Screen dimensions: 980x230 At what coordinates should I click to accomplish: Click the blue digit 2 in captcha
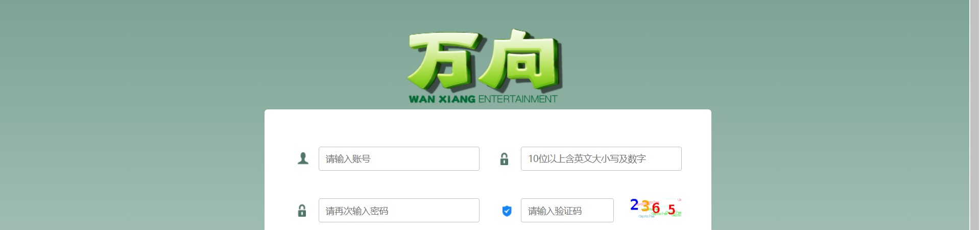(x=634, y=205)
